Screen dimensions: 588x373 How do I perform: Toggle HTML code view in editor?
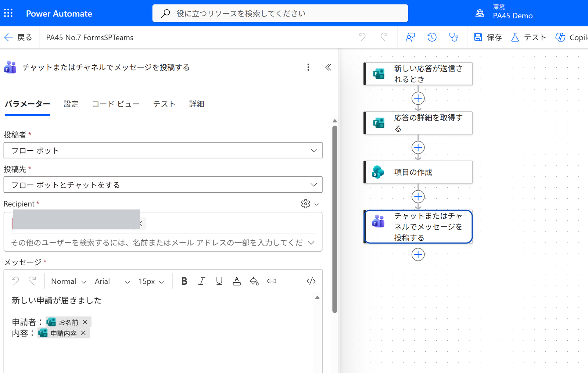[311, 281]
